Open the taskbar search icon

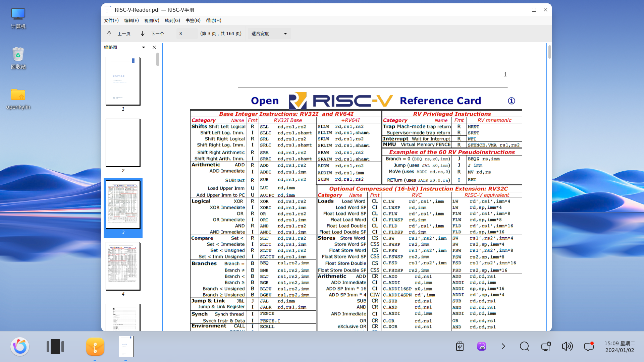tap(525, 346)
